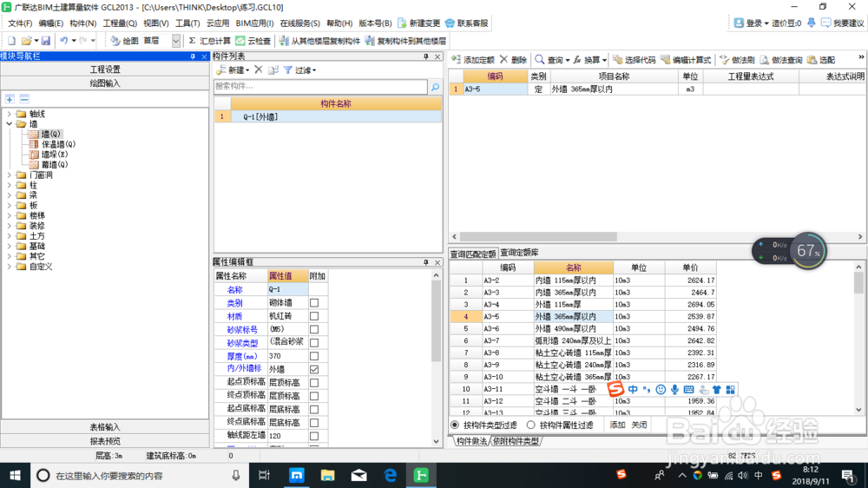Screen dimensions: 868x488
Task: Open BIM应用(I) menu
Action: click(x=254, y=23)
